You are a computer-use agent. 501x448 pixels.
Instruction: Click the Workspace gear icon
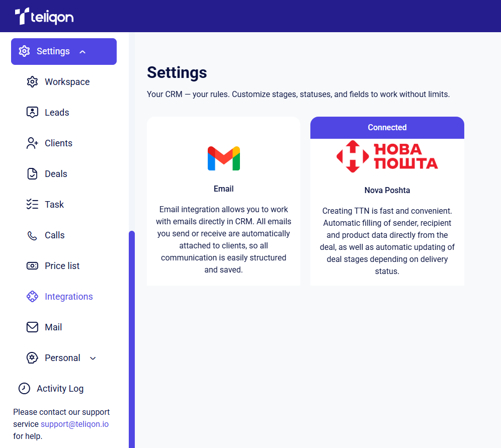pyautogui.click(x=32, y=82)
